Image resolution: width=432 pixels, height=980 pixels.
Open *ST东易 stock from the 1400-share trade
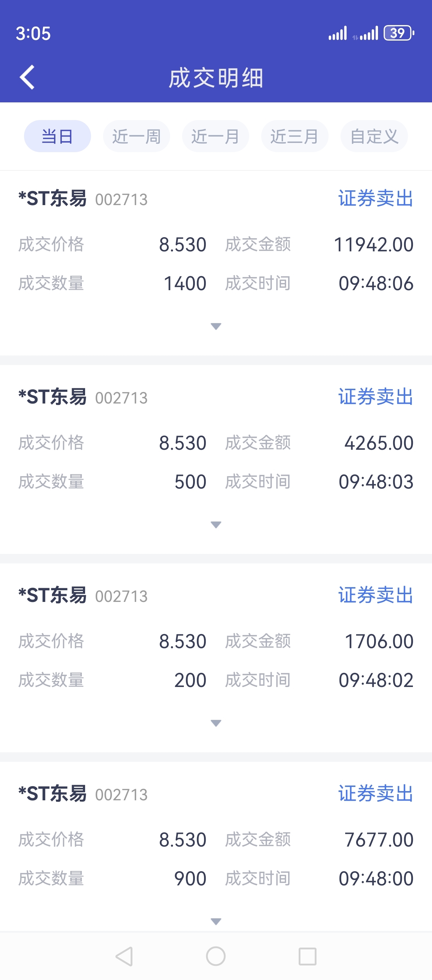[x=53, y=199]
